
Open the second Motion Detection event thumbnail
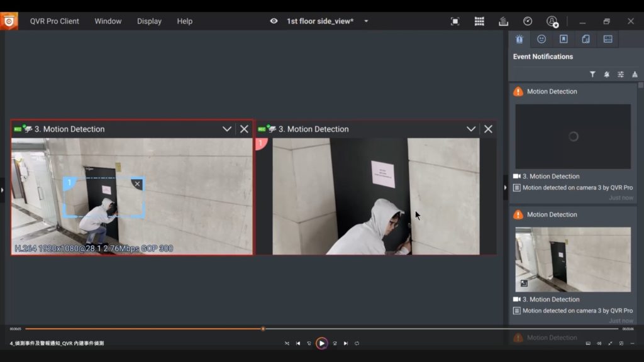(572, 259)
